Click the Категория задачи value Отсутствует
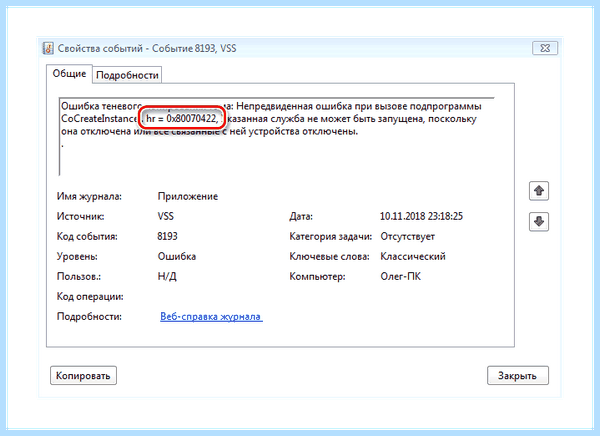This screenshot has height=436, width=600. (x=408, y=237)
